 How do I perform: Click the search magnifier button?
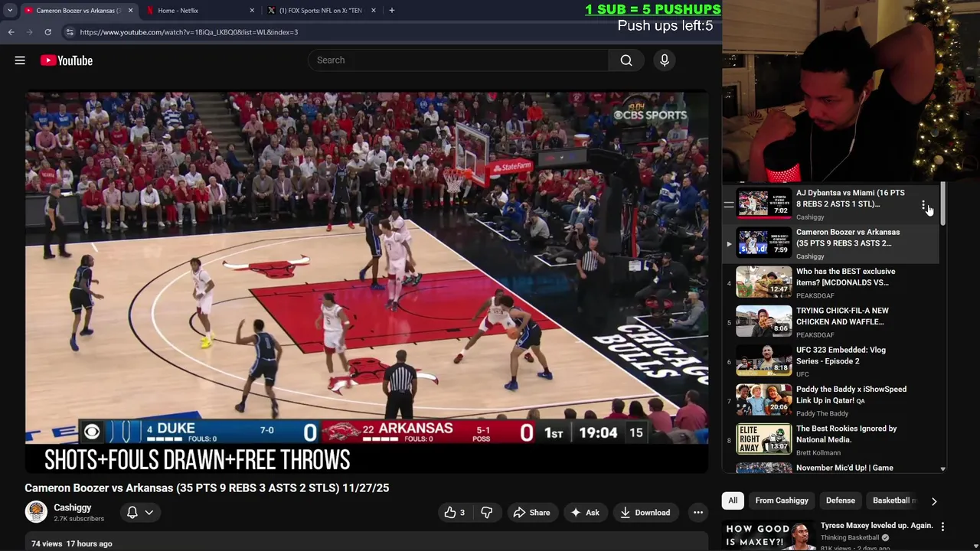click(626, 60)
